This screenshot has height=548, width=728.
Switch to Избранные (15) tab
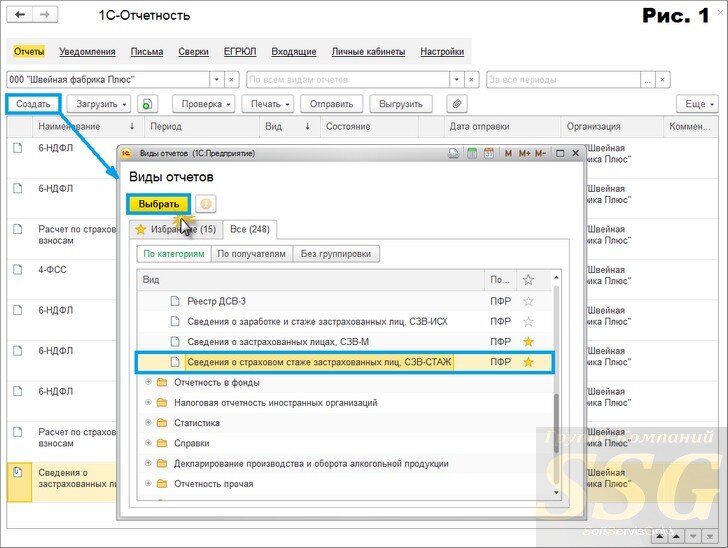(176, 229)
